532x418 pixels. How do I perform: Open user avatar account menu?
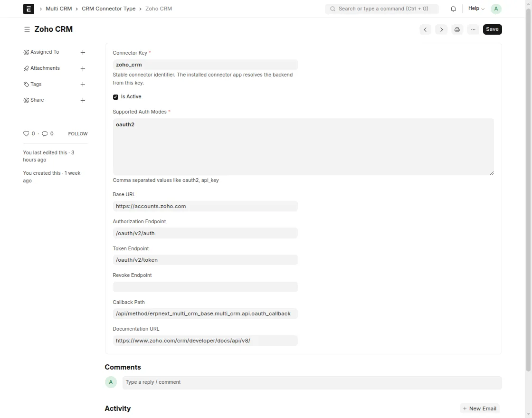coord(496,9)
